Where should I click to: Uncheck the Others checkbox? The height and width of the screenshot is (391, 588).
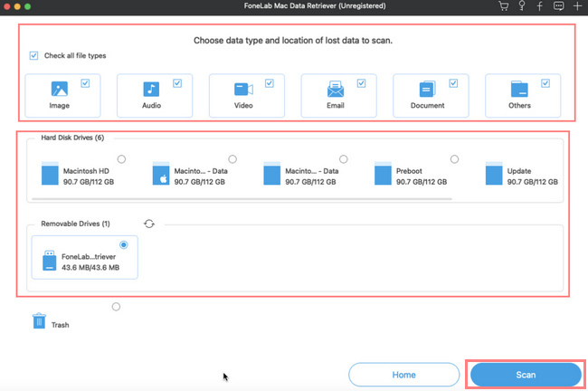pyautogui.click(x=545, y=83)
